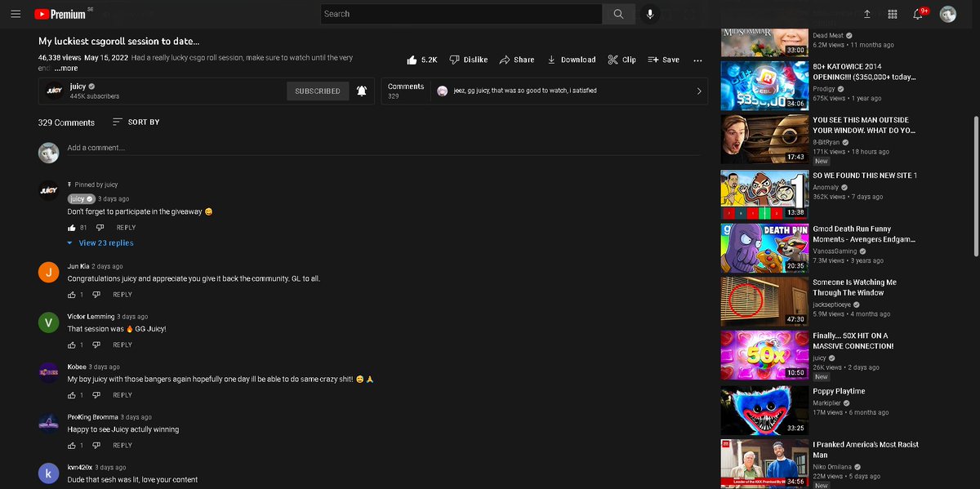Viewport: 980px width, 489px height.
Task: Open the SORT BY comments dropdown
Action: coord(136,122)
